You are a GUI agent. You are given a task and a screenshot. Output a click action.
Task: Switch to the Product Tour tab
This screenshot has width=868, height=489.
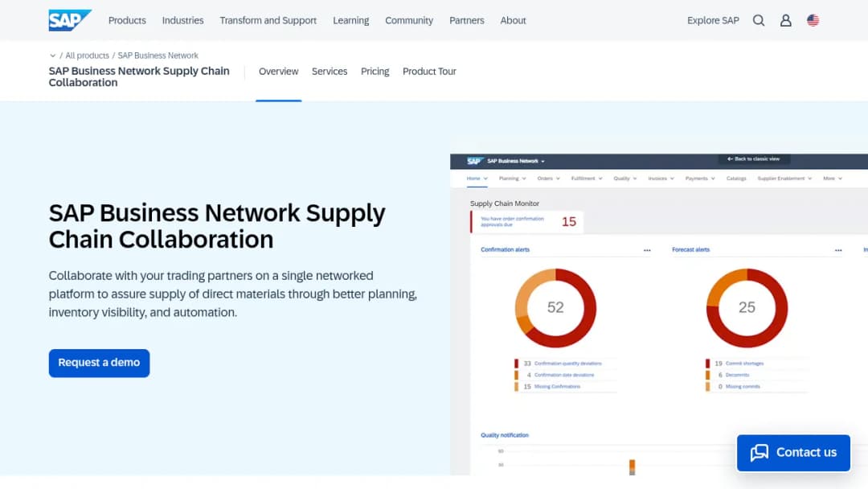point(429,72)
